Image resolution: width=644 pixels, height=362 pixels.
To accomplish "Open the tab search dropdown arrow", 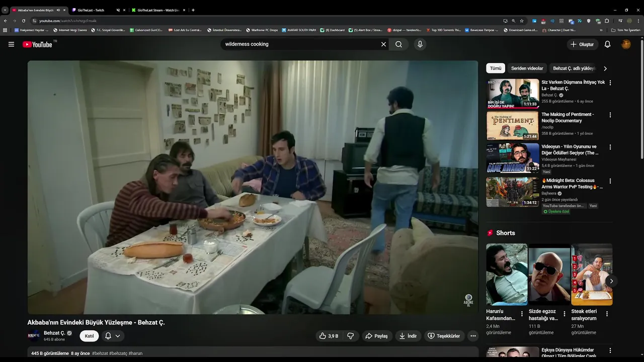I will [5, 10].
